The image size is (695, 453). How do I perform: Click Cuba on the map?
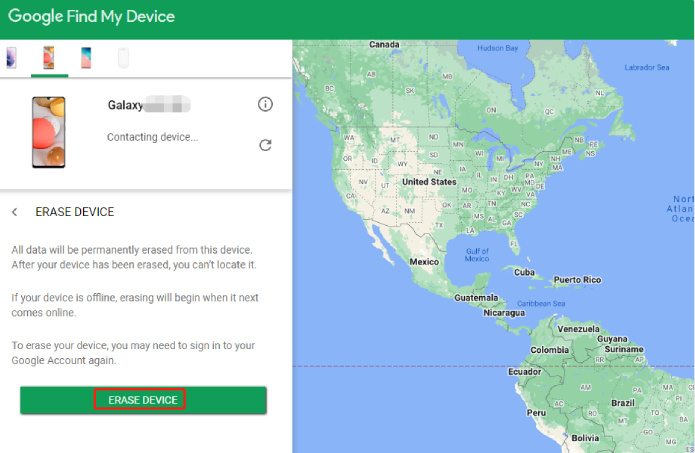pos(525,272)
